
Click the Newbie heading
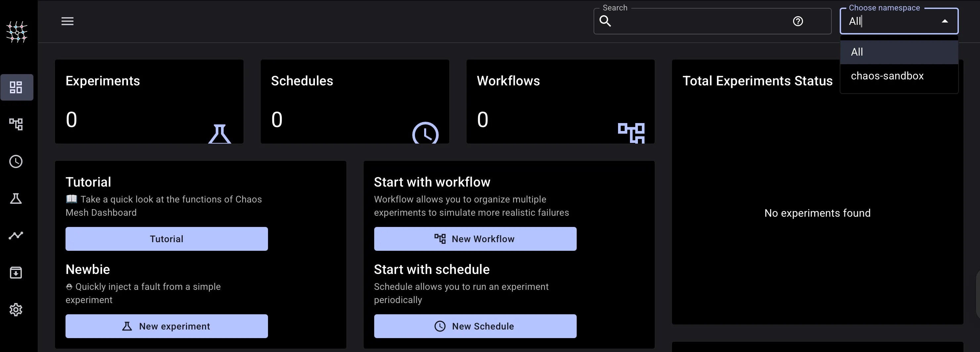pos(88,269)
